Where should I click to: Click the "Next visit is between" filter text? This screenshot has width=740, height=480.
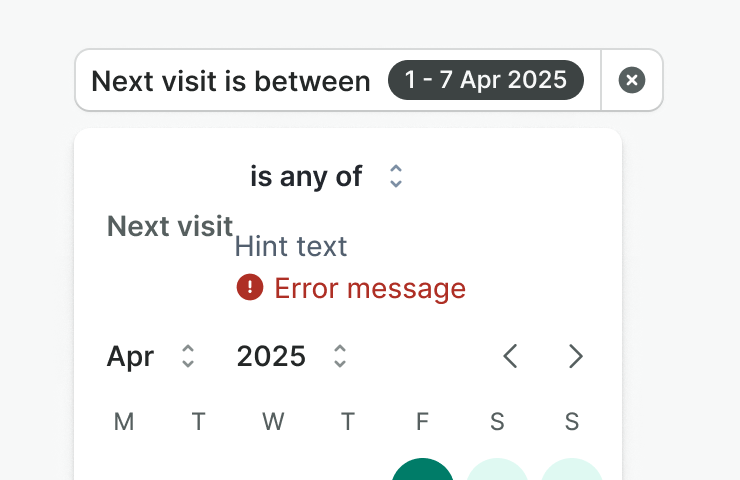[231, 81]
